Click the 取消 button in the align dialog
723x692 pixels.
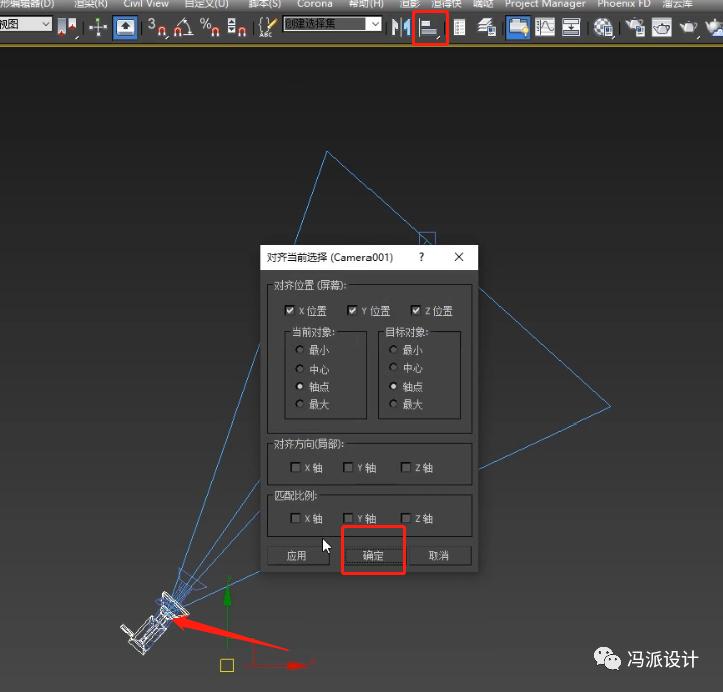point(438,555)
